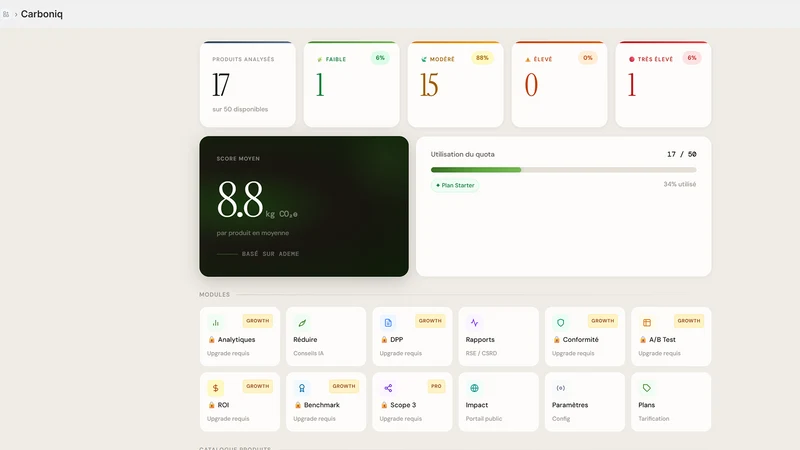
Task: Click the Faible leaf icon
Action: click(320, 59)
